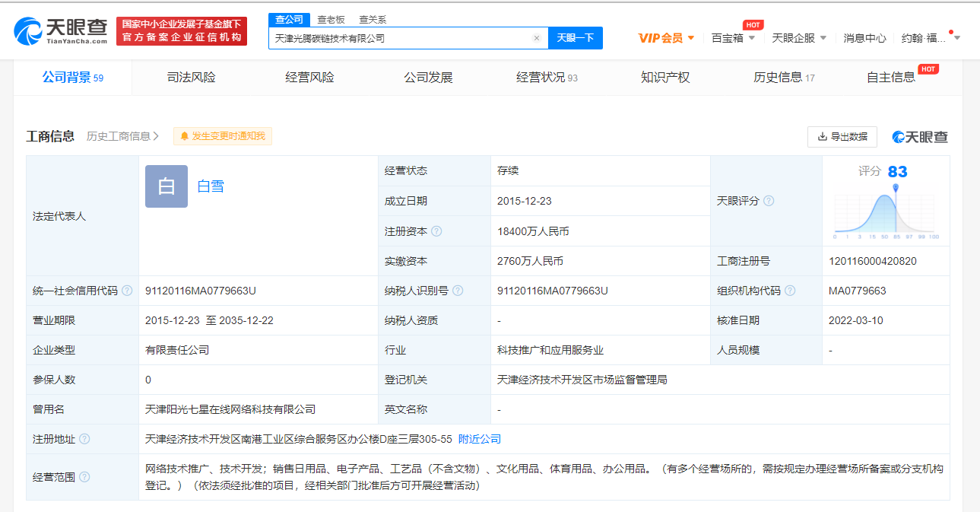Select registration authority 天津经济技术开发区市场监督管理局
Viewport: 980px width, 512px height.
pyautogui.click(x=582, y=380)
